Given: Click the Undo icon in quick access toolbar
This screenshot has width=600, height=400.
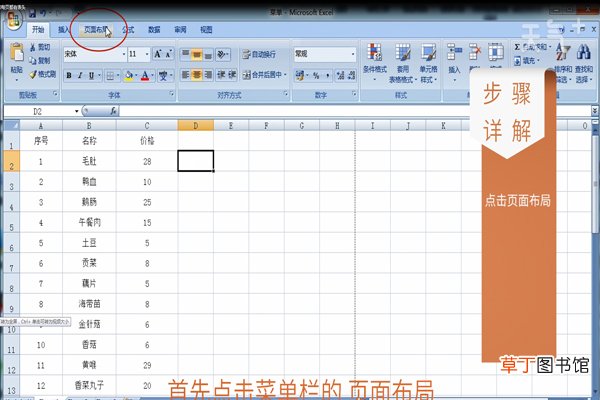Looking at the screenshot, I should [x=43, y=14].
